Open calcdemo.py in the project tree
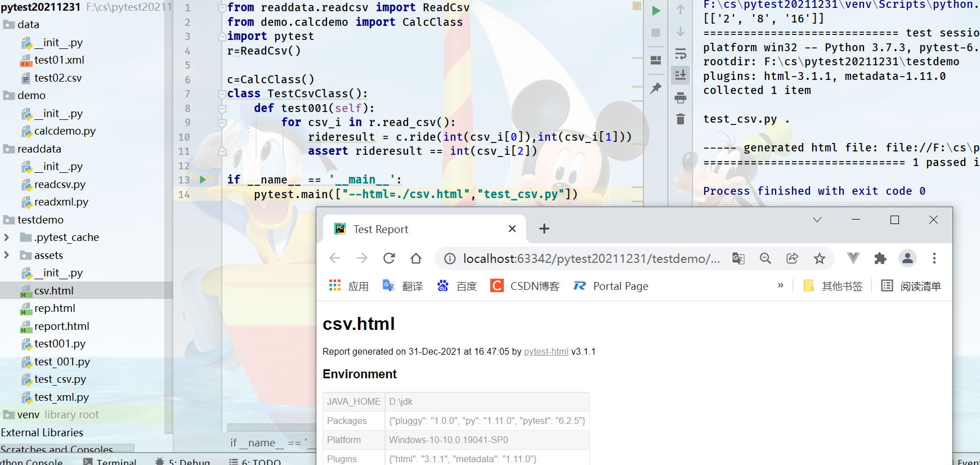The image size is (980, 465). (65, 131)
